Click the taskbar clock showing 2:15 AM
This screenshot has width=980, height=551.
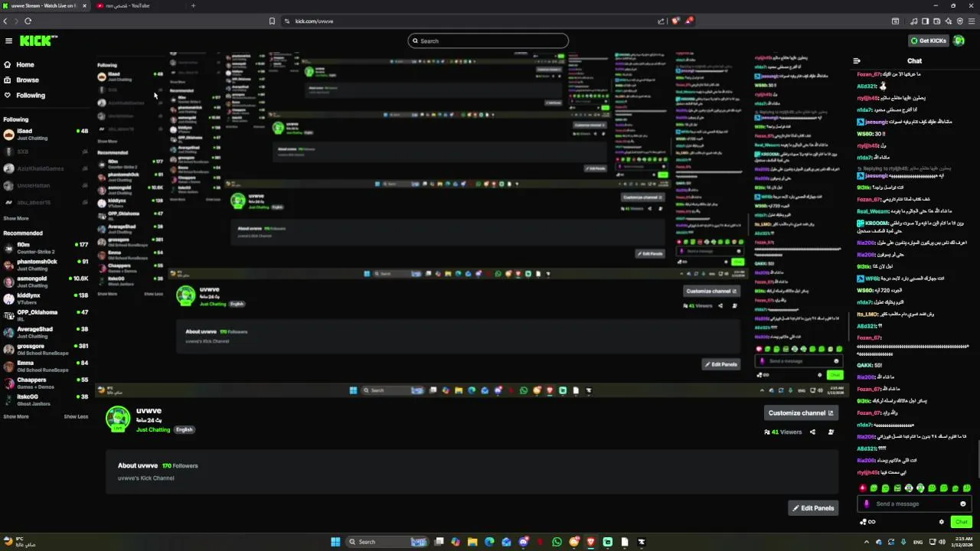click(x=964, y=542)
